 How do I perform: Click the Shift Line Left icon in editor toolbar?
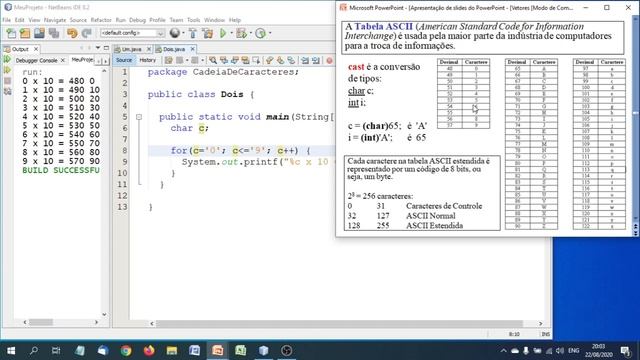[x=305, y=60]
